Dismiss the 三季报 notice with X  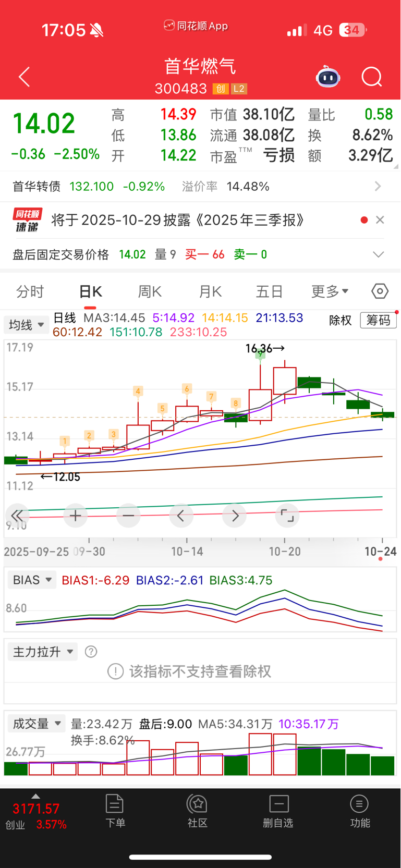(380, 220)
